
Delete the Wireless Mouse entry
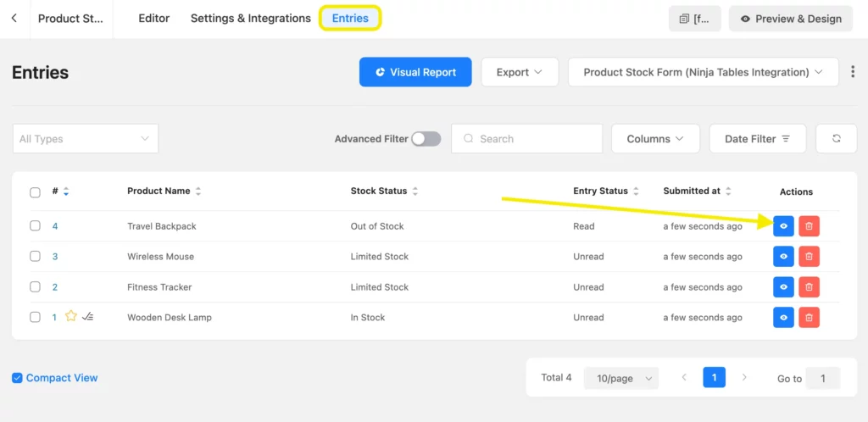click(809, 257)
